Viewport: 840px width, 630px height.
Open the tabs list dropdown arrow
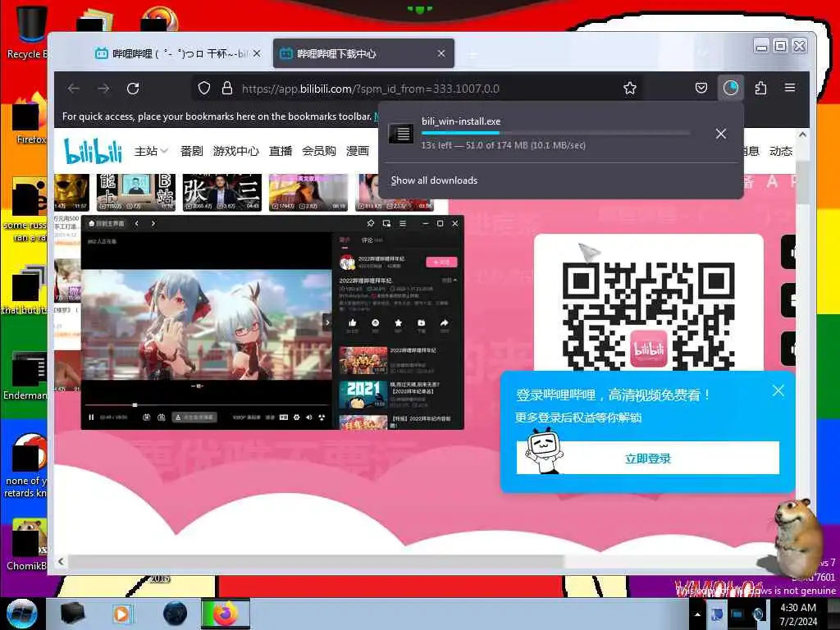(x=703, y=52)
